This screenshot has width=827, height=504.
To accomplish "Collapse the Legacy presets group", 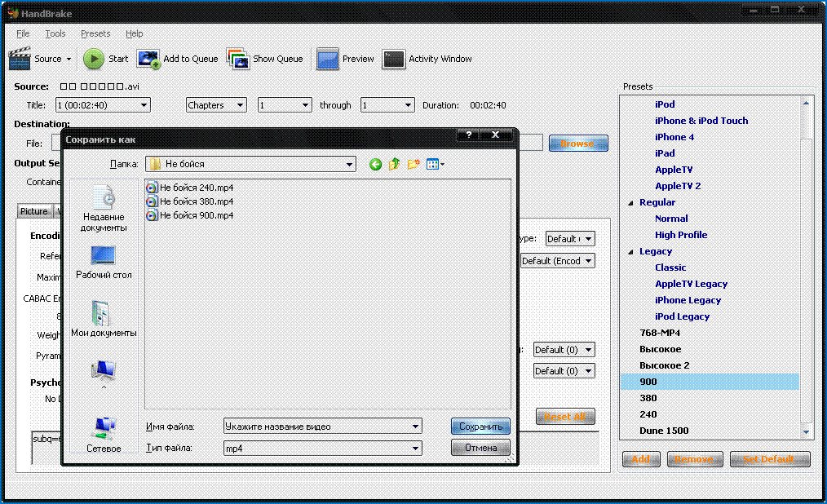I will pyautogui.click(x=630, y=252).
